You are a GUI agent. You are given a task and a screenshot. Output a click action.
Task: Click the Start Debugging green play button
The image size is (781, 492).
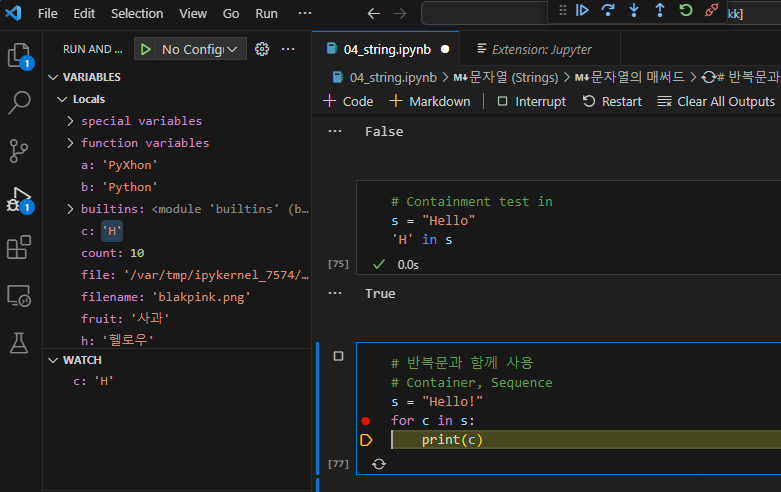point(145,49)
